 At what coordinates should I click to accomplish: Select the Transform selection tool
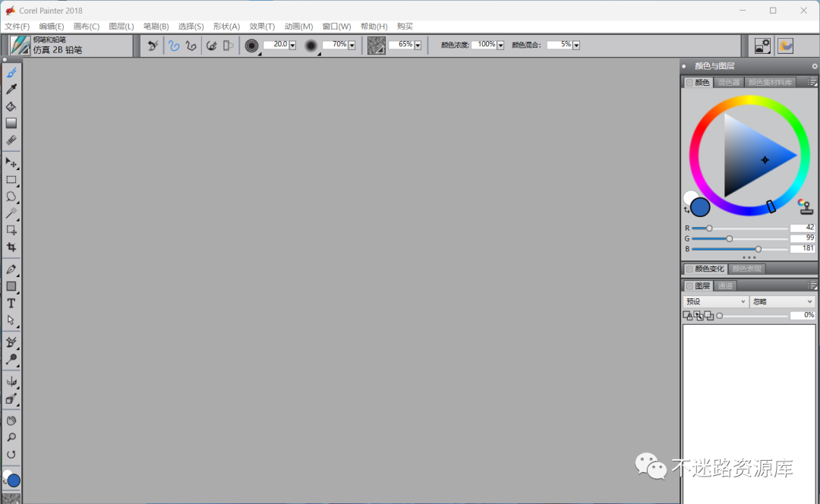pyautogui.click(x=11, y=230)
